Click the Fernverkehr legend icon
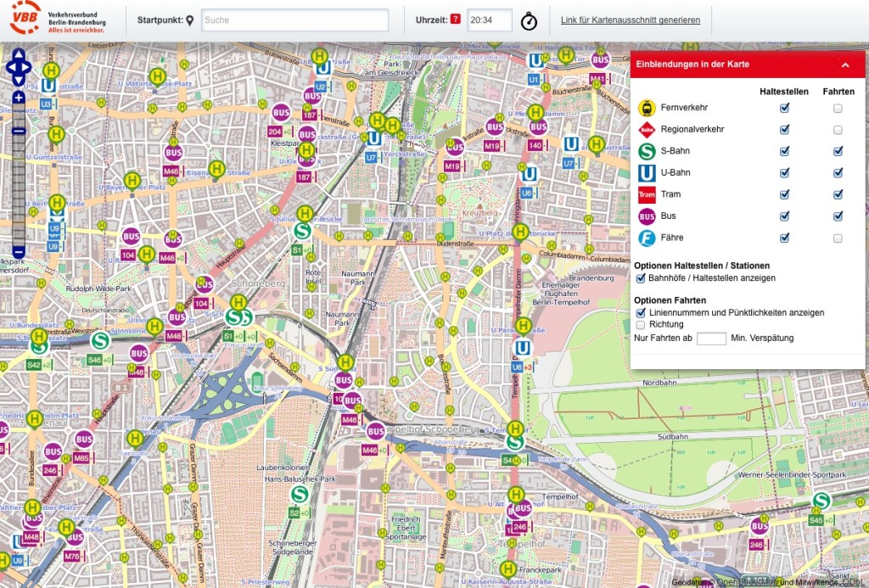 (647, 108)
